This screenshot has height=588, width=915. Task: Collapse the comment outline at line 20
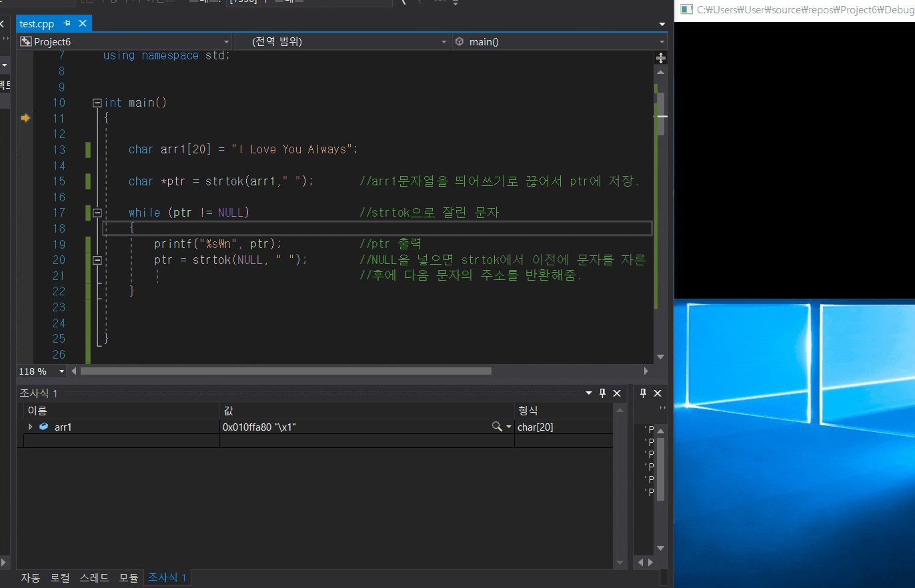[97, 260]
